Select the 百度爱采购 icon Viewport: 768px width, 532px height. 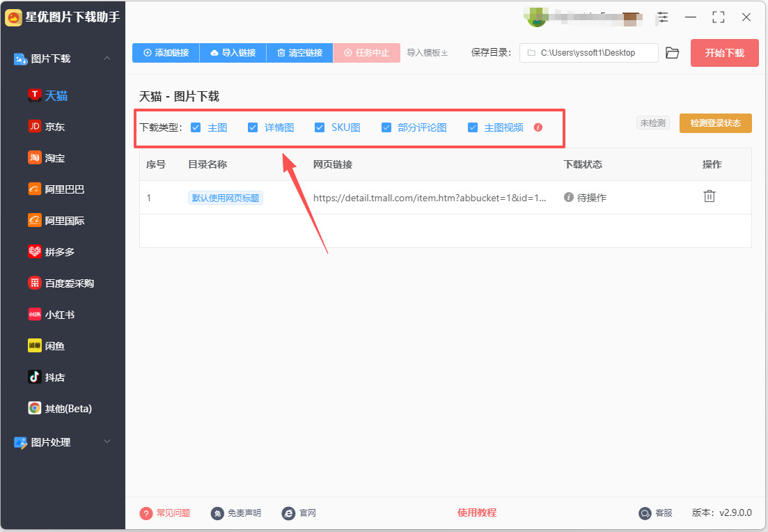coord(34,283)
